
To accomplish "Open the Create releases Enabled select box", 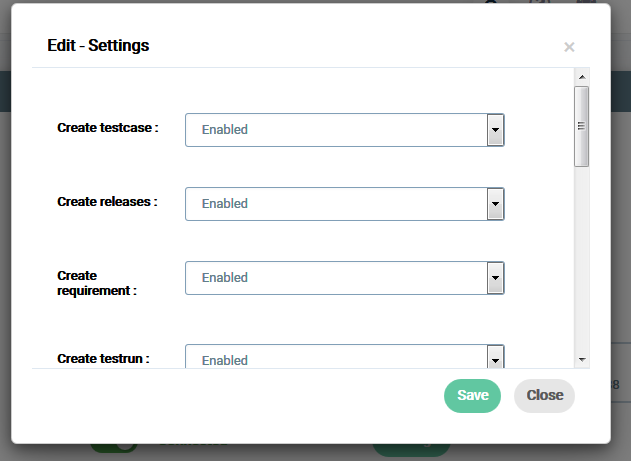I will click(x=336, y=204).
